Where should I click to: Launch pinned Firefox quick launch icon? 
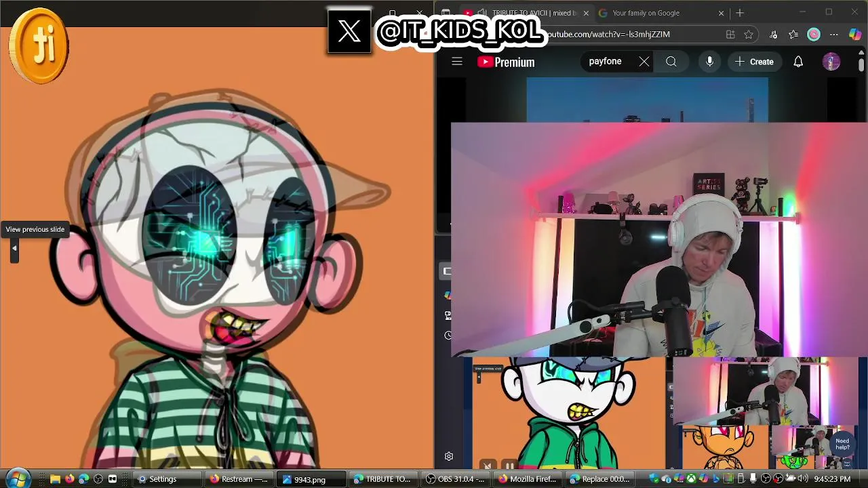(x=69, y=479)
